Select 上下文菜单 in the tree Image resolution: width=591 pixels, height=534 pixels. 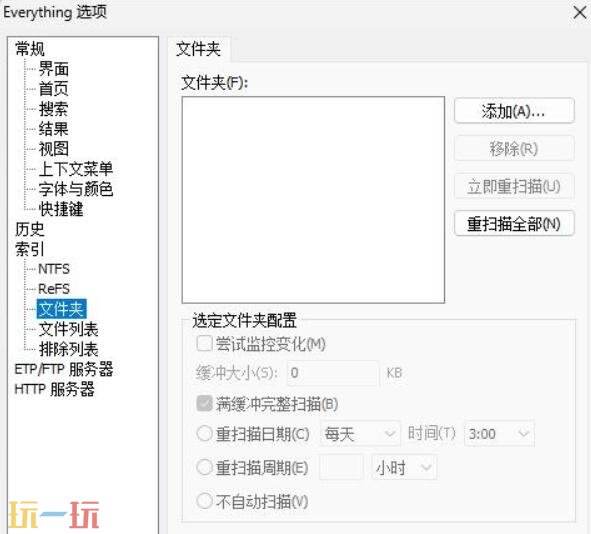pyautogui.click(x=76, y=169)
